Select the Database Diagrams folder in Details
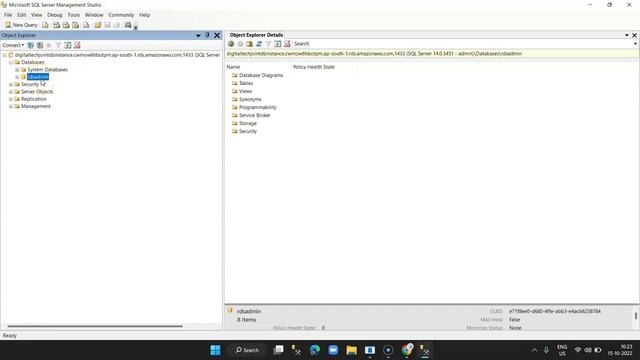Viewport: 640px width, 360px height. 261,76
